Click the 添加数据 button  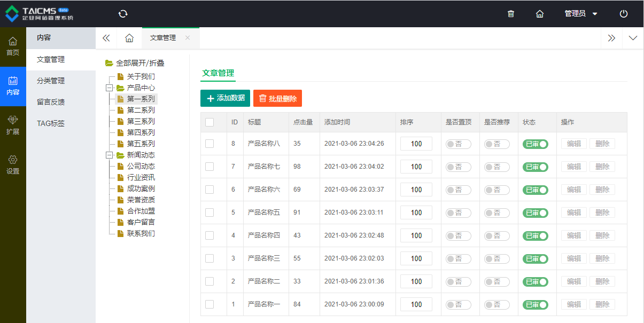(225, 98)
